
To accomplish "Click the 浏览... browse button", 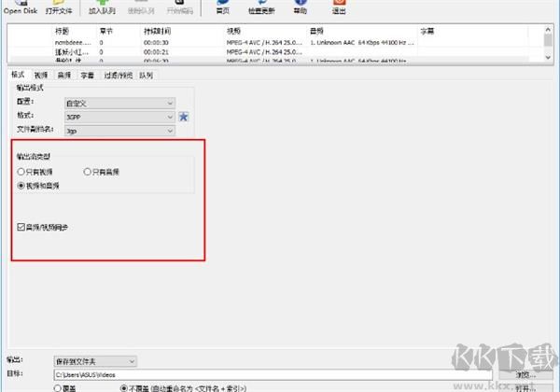I will point(526,374).
